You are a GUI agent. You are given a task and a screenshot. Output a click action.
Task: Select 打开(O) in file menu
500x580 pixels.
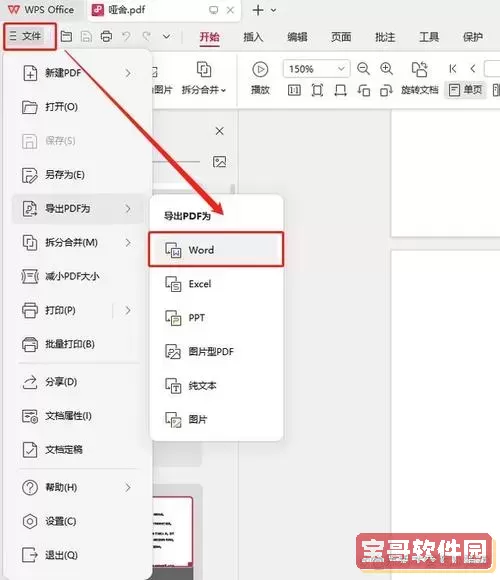(78, 107)
